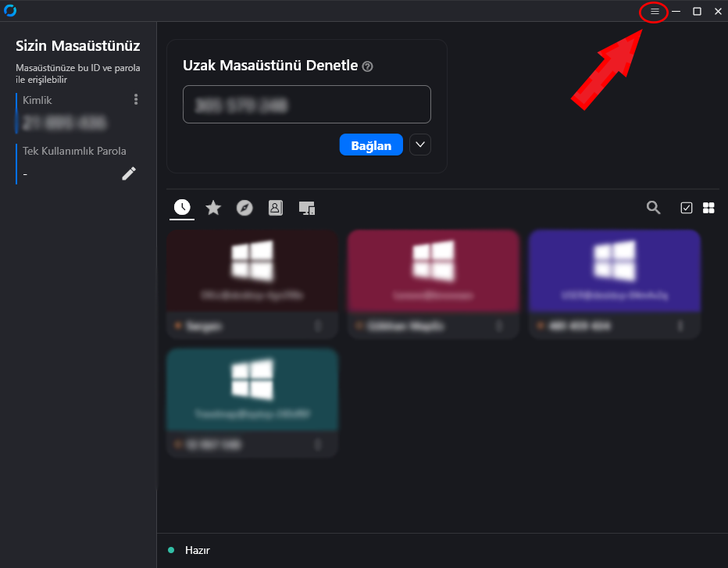Focus the remote ID input field
Viewport: 728px width, 568px height.
pos(307,105)
